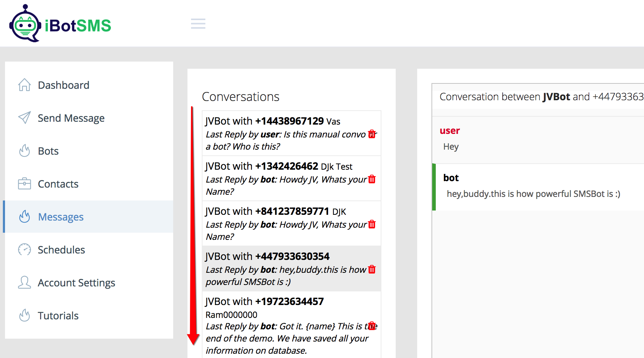Screen dimensions: 644x358
Task: Go to Send Message section
Action: 71,118
